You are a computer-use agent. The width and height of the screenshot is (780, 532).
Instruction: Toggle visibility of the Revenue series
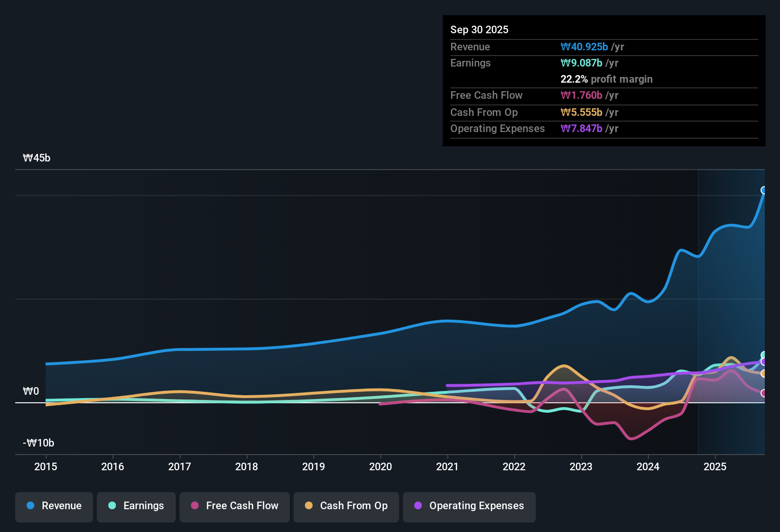point(54,506)
